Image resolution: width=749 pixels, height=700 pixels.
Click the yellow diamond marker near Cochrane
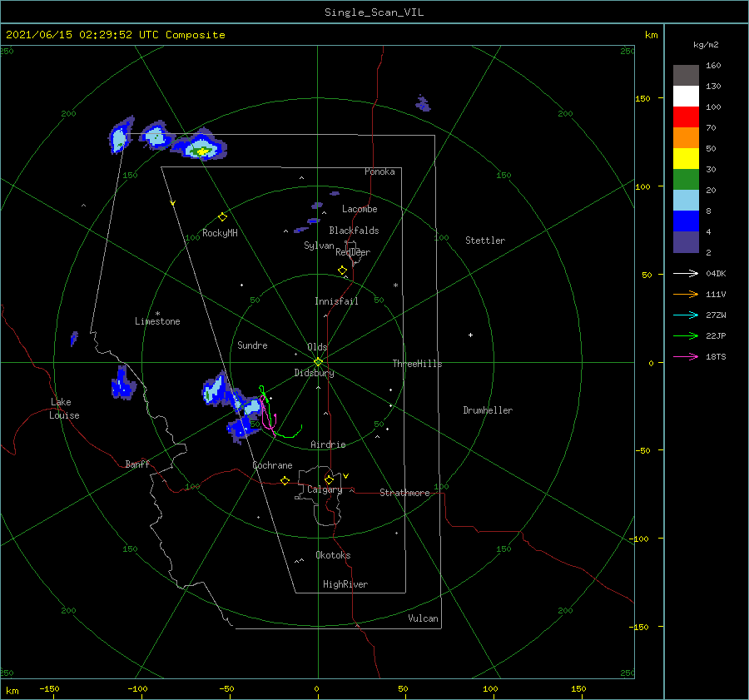[x=285, y=480]
